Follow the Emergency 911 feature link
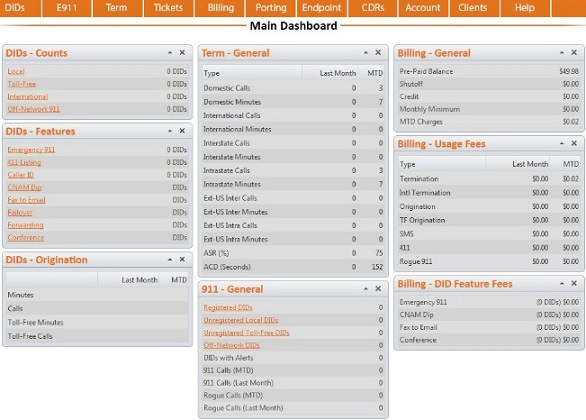The image size is (586, 420). tap(31, 150)
